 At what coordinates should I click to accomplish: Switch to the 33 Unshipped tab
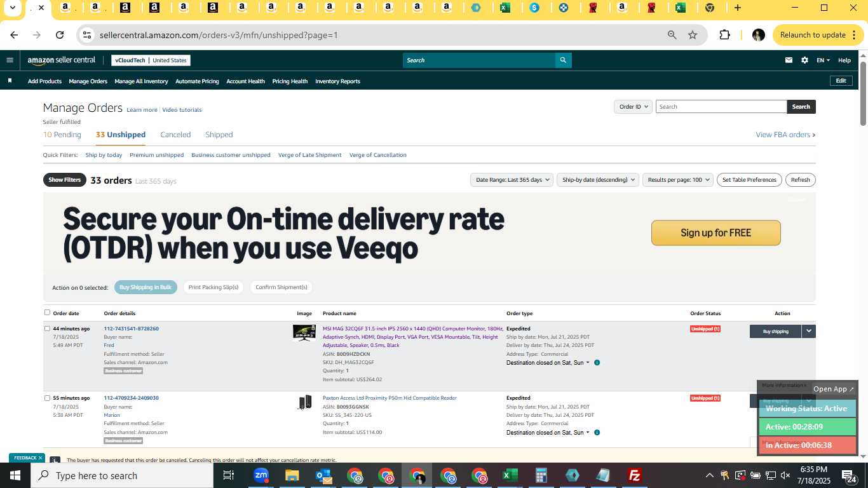121,135
